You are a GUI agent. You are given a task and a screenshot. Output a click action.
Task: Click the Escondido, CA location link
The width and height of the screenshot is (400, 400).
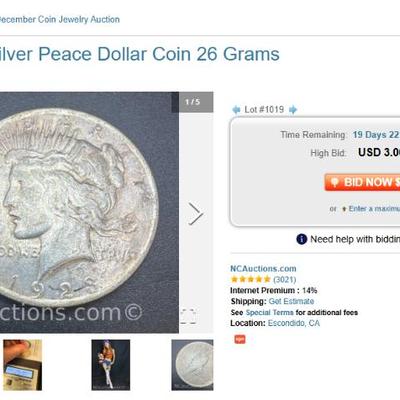pos(294,323)
